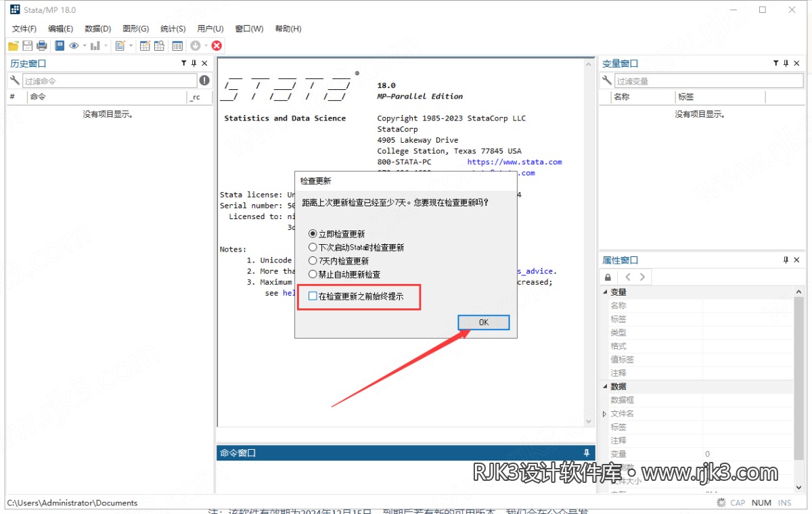The width and height of the screenshot is (812, 514).
Task: Open Data Editor browse mode icon
Action: tap(160, 46)
